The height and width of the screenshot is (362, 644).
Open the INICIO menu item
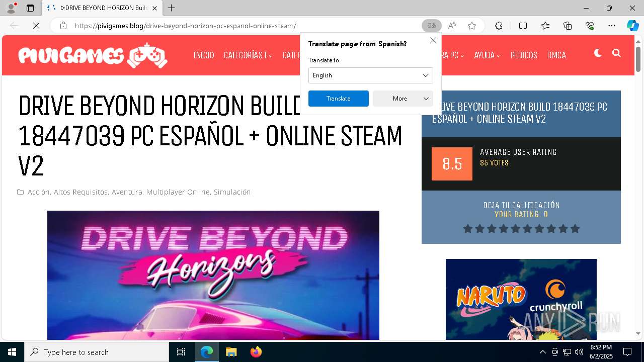tap(204, 55)
